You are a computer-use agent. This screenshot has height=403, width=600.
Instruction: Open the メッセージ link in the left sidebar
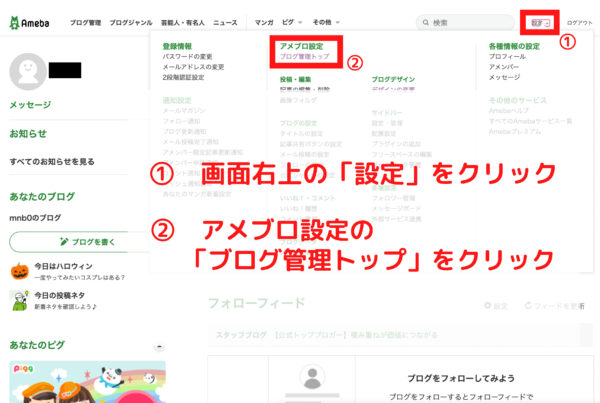(30, 104)
